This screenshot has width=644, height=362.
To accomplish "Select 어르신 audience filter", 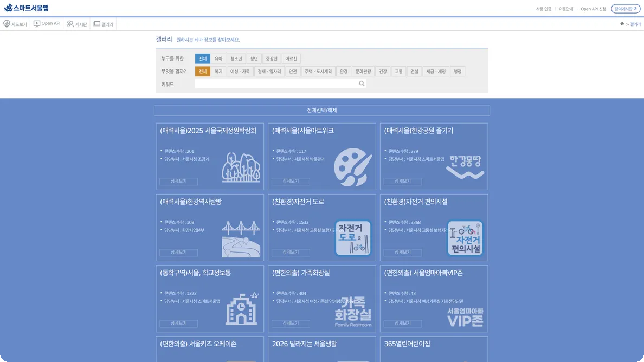I will pyautogui.click(x=291, y=59).
